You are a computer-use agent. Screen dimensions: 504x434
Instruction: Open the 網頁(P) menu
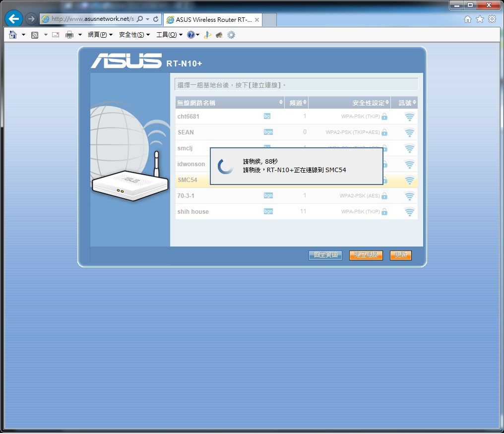(100, 35)
